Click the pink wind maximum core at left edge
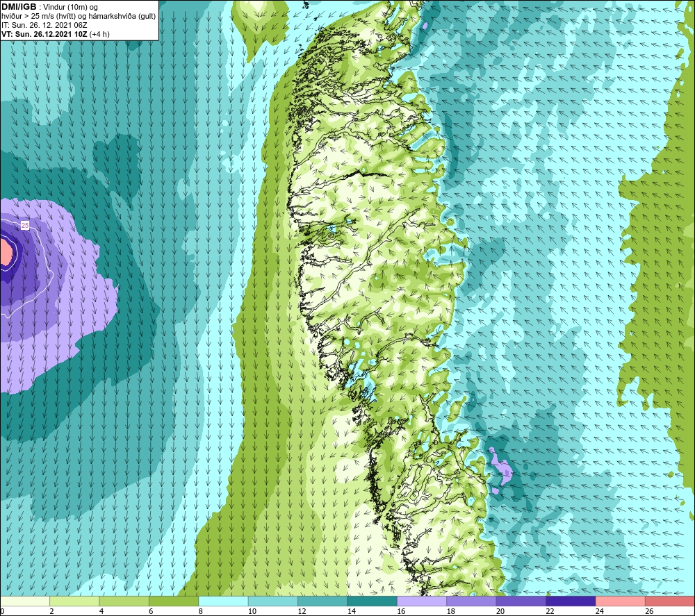Viewport: 695px width, 616px height. [6, 252]
